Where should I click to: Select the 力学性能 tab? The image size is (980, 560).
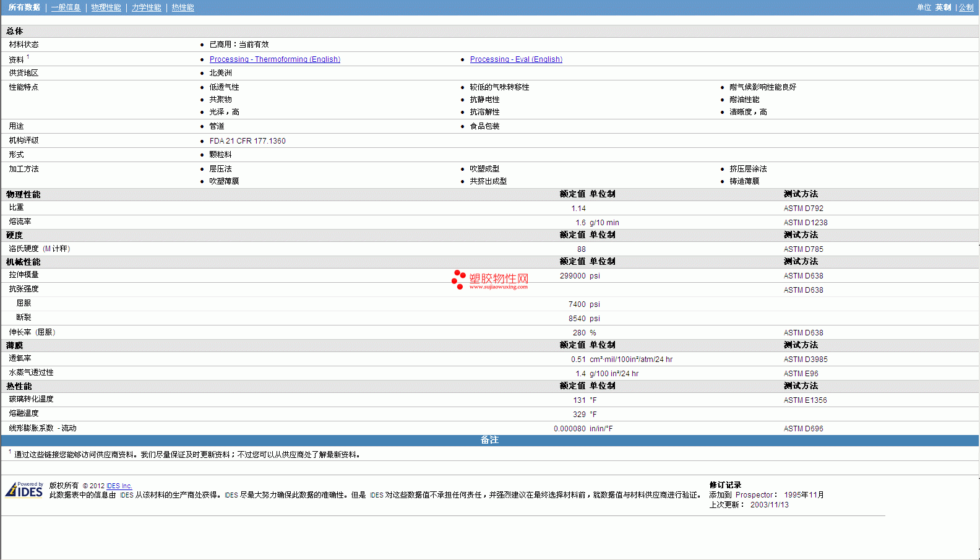click(146, 7)
